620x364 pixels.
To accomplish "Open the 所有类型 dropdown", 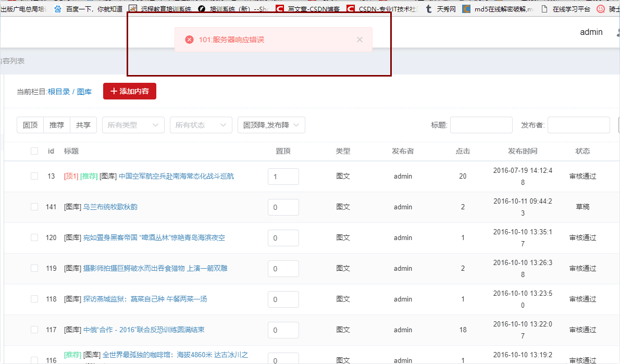I will [x=133, y=125].
